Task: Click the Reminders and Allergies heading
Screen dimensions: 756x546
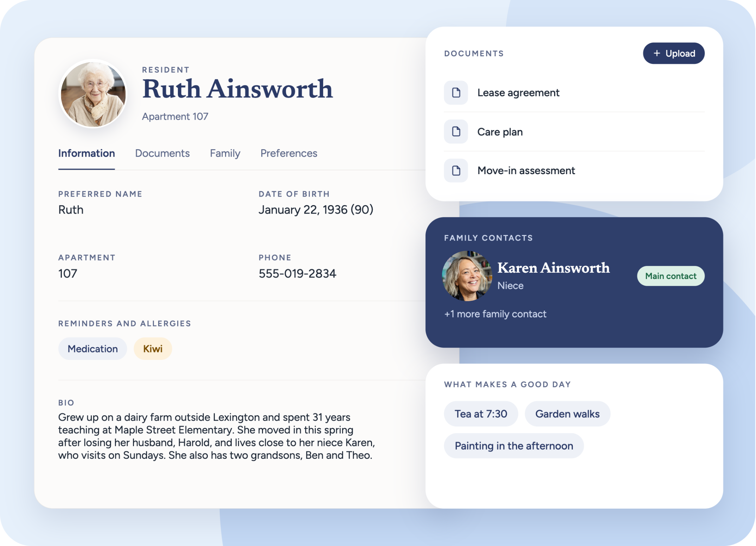Action: pyautogui.click(x=125, y=324)
